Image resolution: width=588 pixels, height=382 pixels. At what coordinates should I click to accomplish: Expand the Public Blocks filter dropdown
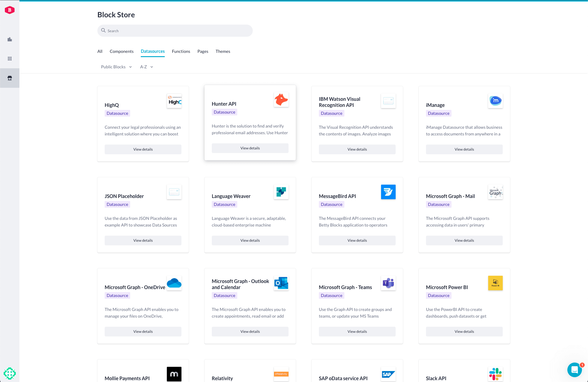click(117, 67)
